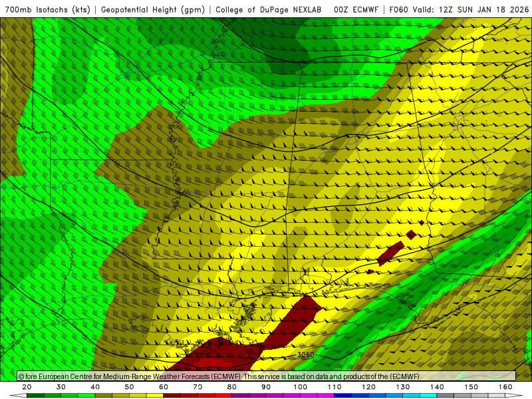Pick the magenta swatch just below 110
The width and height of the screenshot is (532, 399).
click(326, 396)
